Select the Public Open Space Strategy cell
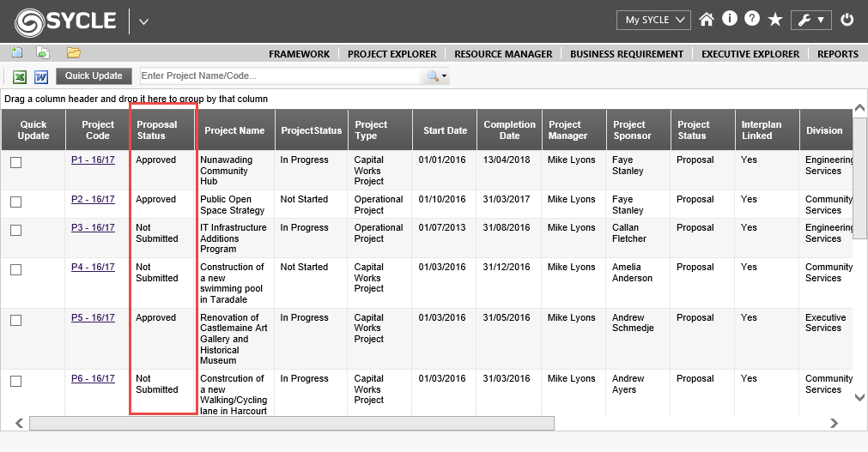 (236, 205)
